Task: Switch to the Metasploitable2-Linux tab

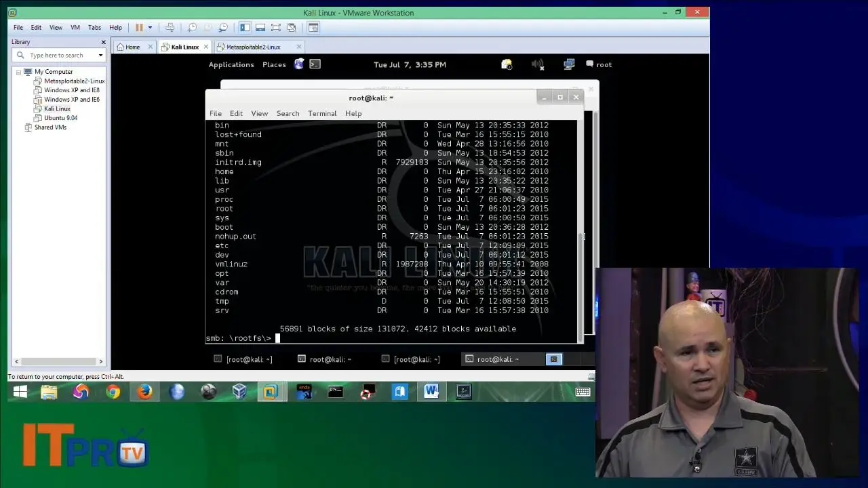Action: [x=253, y=47]
